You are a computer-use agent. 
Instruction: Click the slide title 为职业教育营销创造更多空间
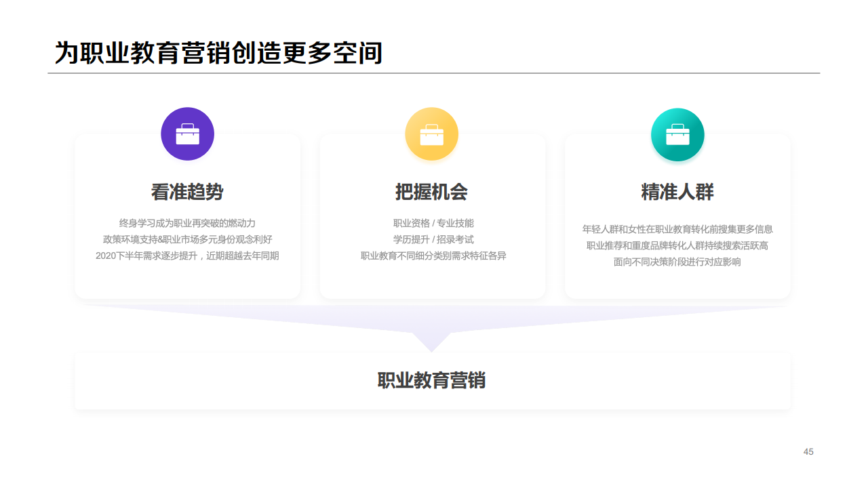(218, 49)
